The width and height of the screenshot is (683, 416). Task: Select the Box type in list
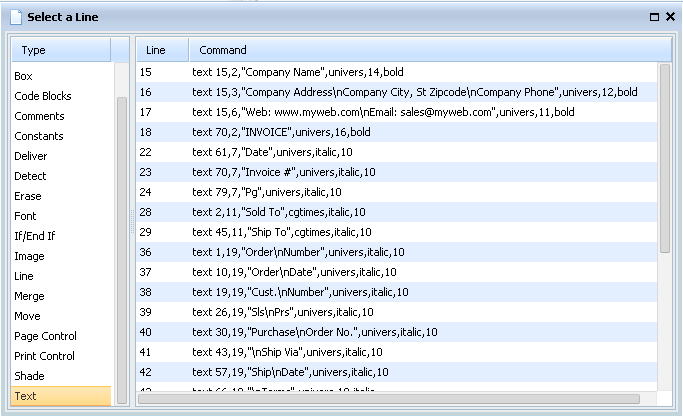click(x=24, y=76)
